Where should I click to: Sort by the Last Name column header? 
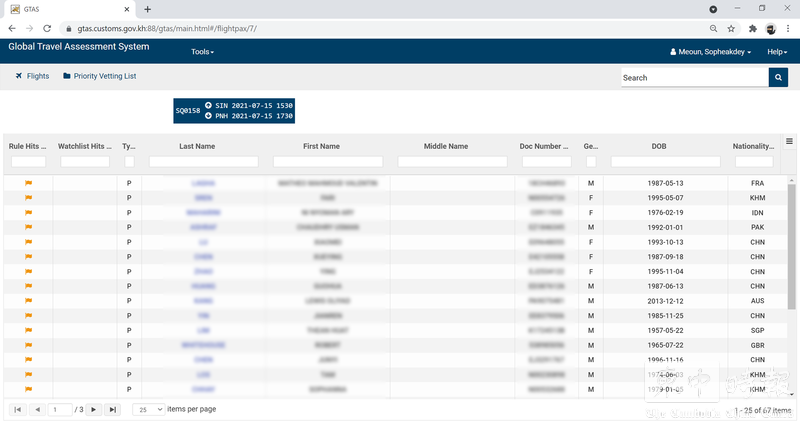pyautogui.click(x=197, y=146)
